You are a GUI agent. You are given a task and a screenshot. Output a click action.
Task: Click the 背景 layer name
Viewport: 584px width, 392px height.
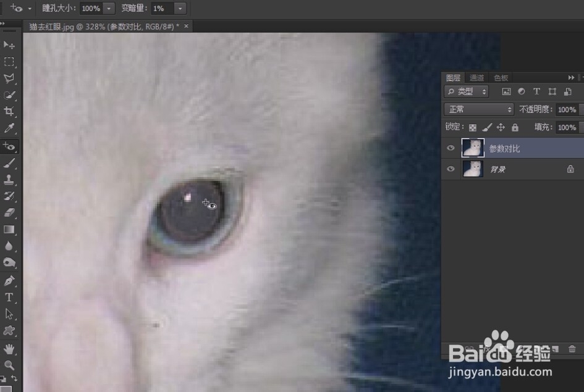(x=497, y=170)
